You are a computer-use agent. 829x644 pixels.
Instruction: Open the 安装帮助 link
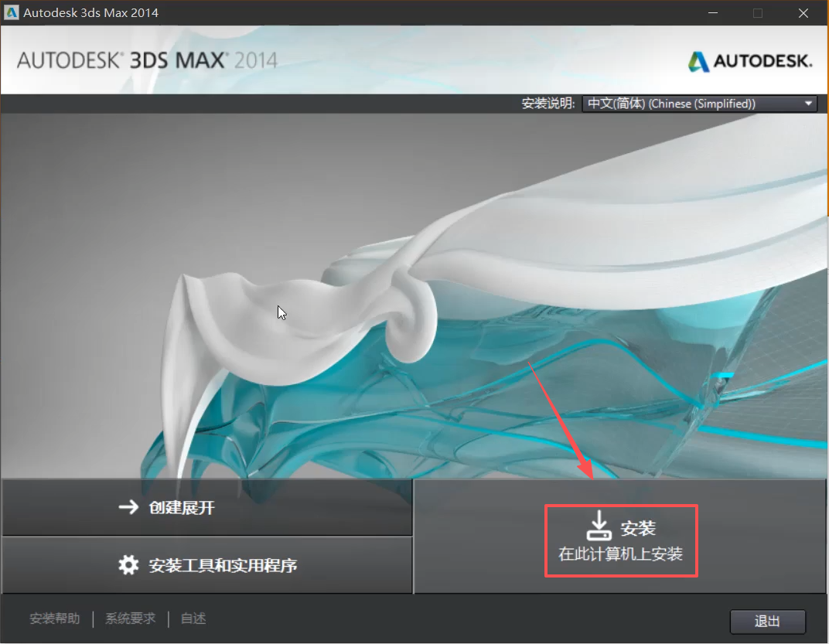coord(54,618)
